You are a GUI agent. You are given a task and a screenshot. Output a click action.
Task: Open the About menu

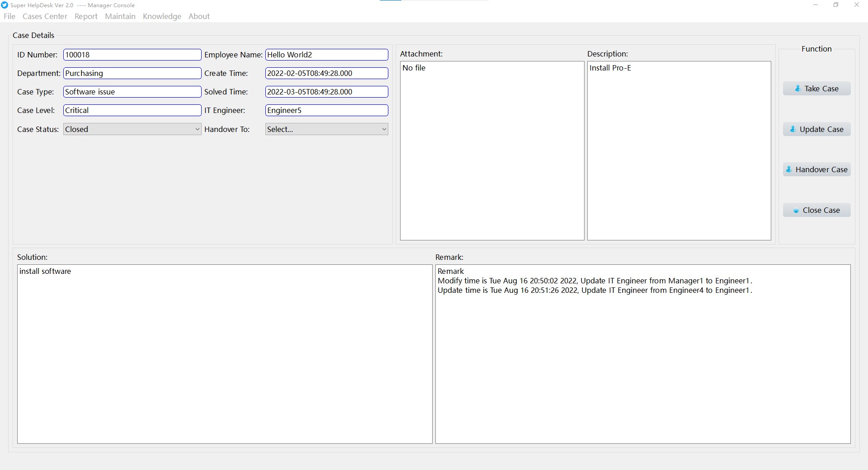point(199,16)
